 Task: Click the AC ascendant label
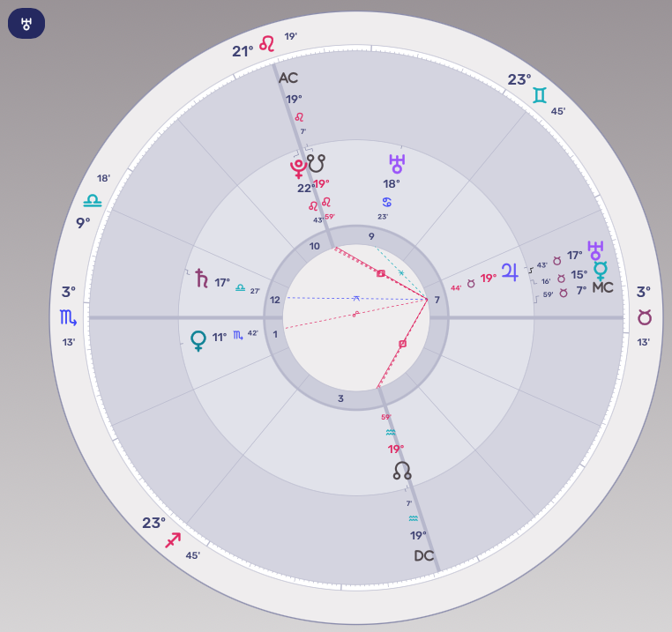coord(288,78)
